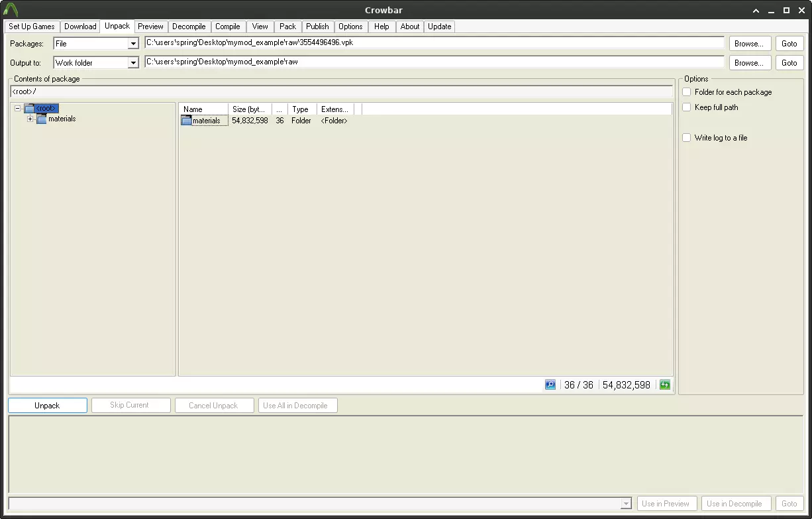Click the 36 / 36 file count

point(579,385)
